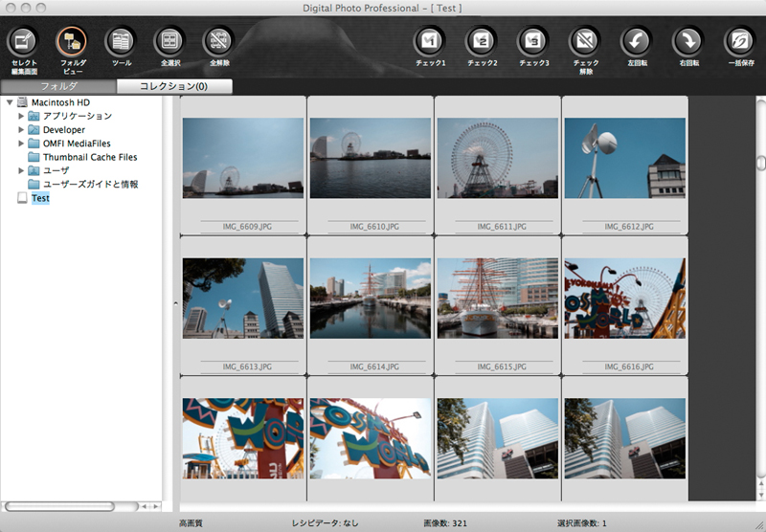Expand the ユーザ folder
This screenshot has height=532, width=766.
tap(21, 171)
